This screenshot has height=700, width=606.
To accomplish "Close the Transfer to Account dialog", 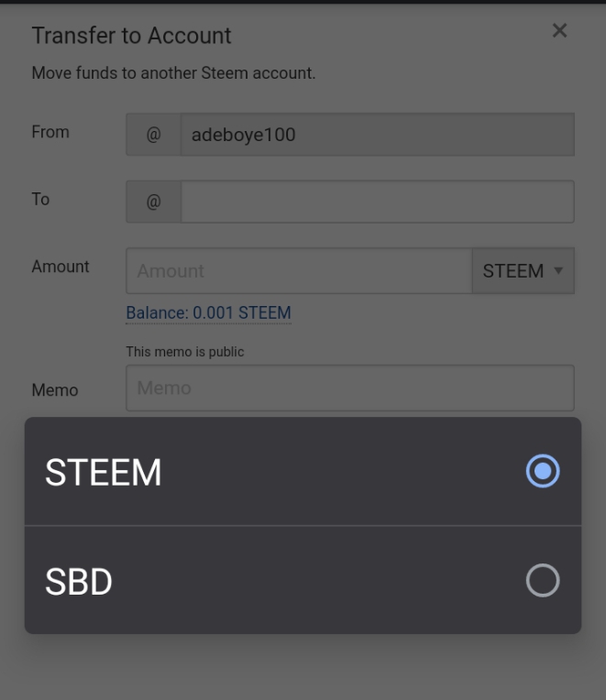I will point(559,31).
